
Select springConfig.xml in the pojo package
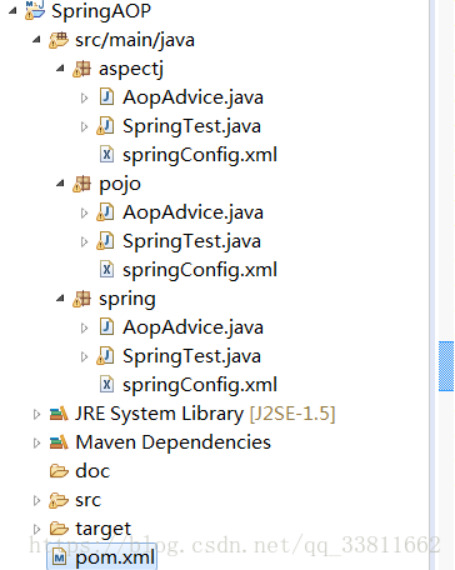(200, 270)
